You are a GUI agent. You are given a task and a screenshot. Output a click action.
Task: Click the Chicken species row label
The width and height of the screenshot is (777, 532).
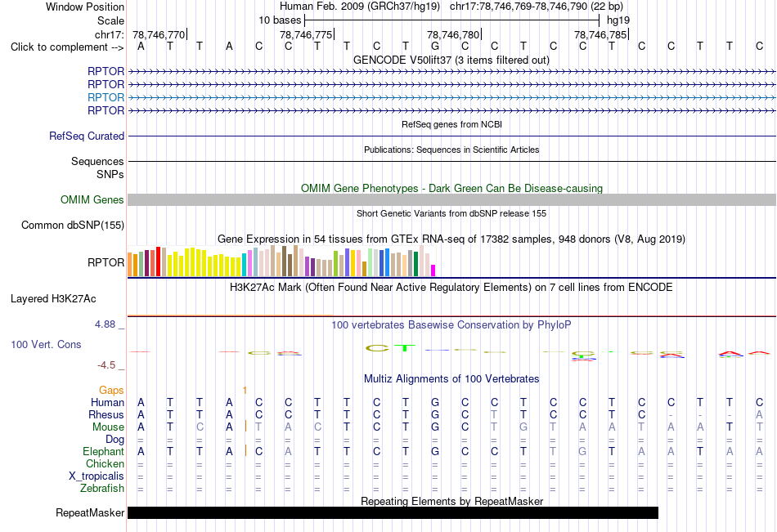[x=105, y=463]
